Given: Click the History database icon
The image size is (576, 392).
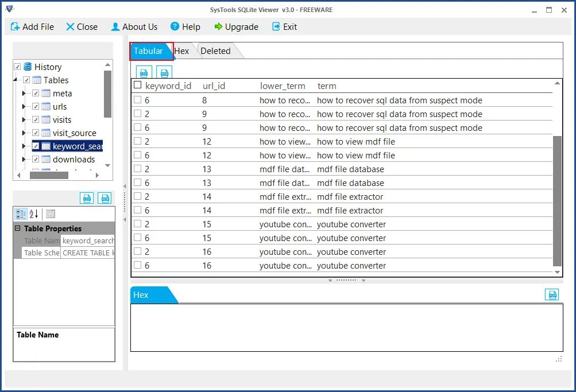Looking at the screenshot, I should (x=28, y=67).
